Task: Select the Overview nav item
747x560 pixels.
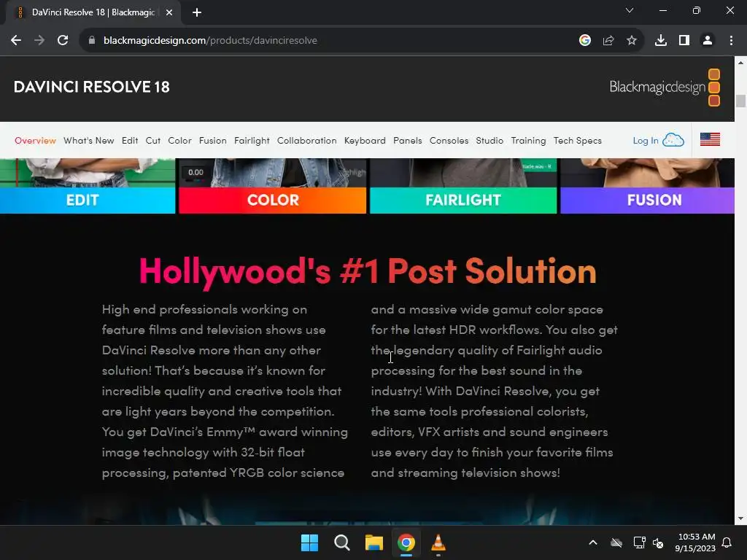Action: 35,141
